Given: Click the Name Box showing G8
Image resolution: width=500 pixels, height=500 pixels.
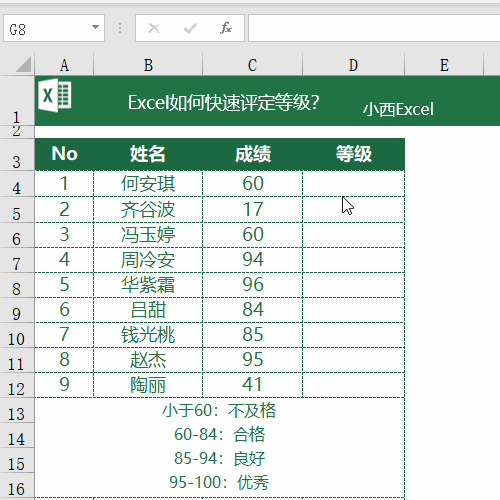Looking at the screenshot, I should click(54, 28).
